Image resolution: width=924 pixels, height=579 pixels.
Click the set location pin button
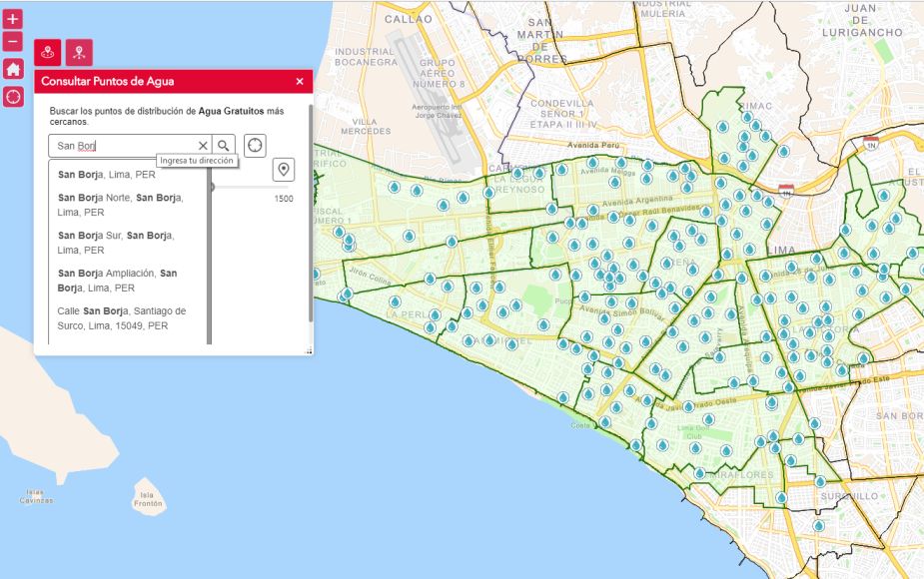coord(283,169)
